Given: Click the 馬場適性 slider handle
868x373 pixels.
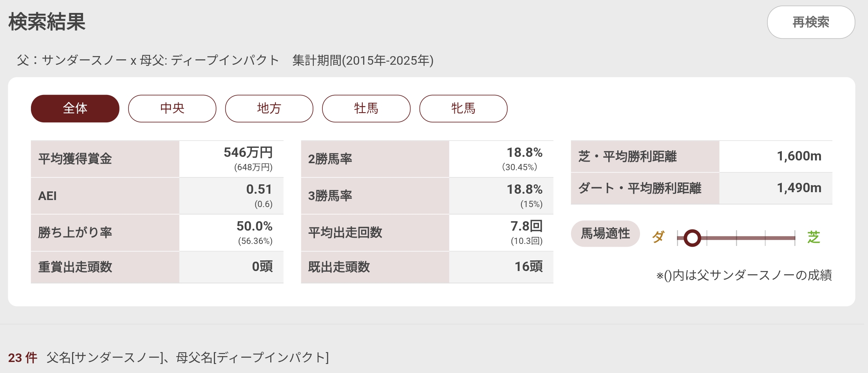Looking at the screenshot, I should coord(692,238).
